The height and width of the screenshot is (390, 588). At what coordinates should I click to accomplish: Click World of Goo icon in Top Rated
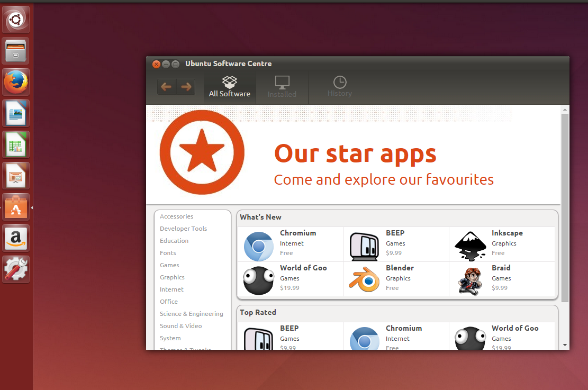click(471, 338)
